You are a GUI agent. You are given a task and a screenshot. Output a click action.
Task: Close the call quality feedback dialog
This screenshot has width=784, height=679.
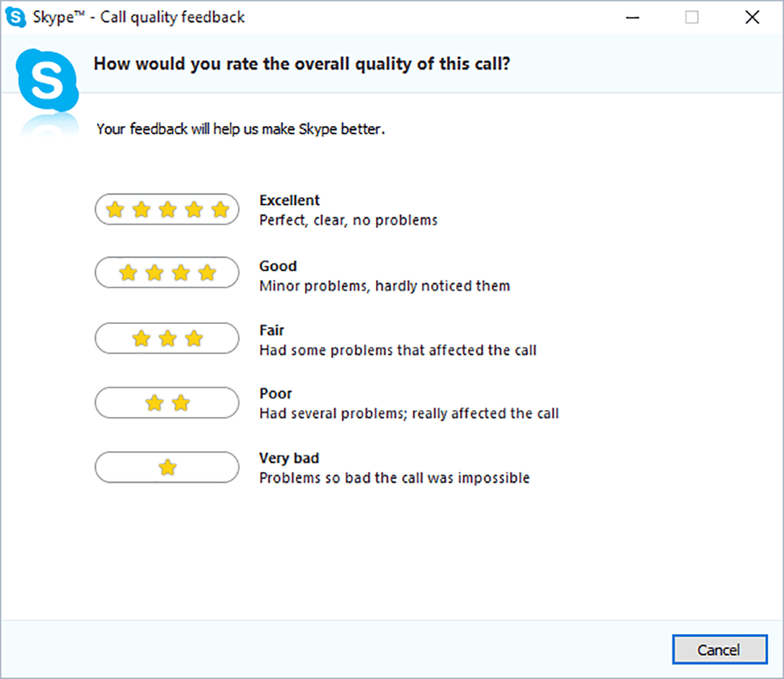(x=752, y=17)
